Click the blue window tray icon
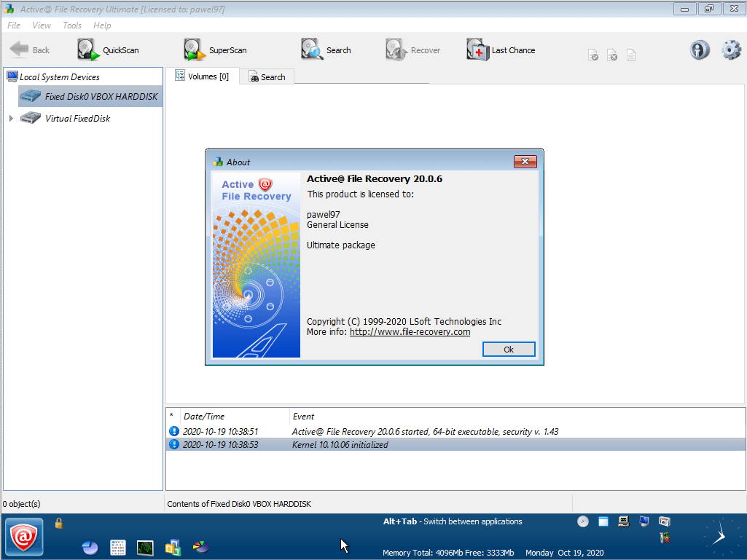Image resolution: width=747 pixels, height=560 pixels. click(603, 521)
